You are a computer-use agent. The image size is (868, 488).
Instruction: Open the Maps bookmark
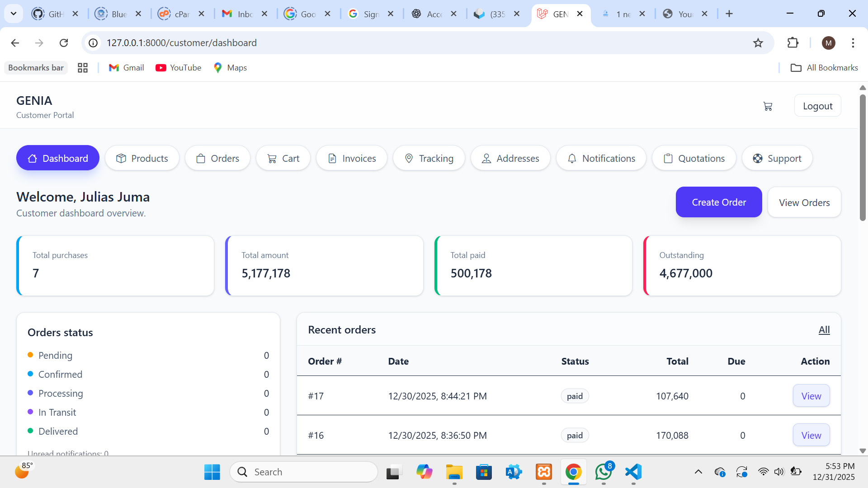tap(230, 67)
